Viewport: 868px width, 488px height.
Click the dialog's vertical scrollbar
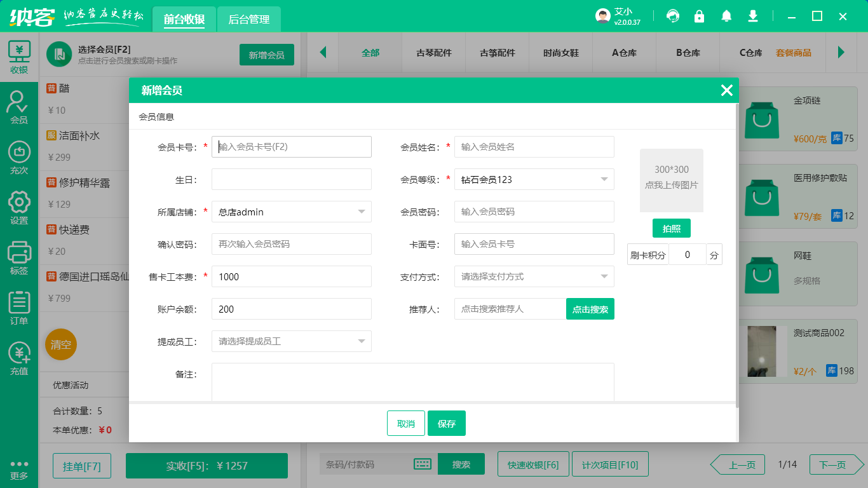click(x=737, y=255)
